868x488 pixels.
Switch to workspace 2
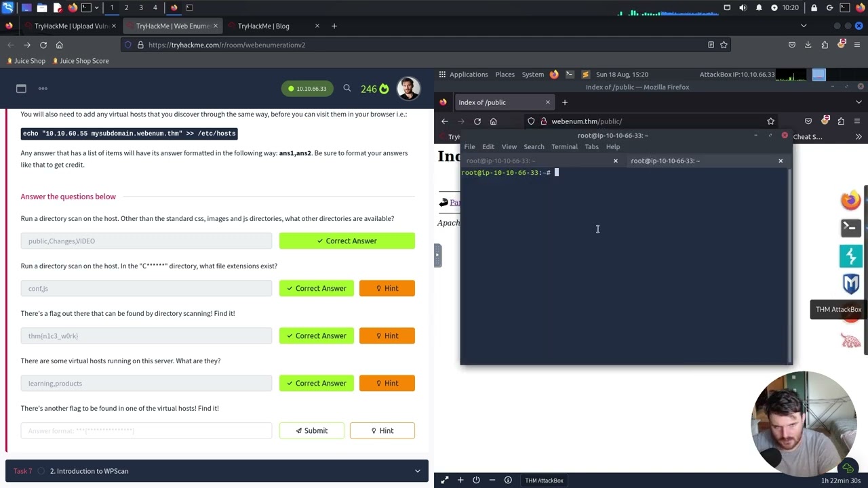point(126,7)
